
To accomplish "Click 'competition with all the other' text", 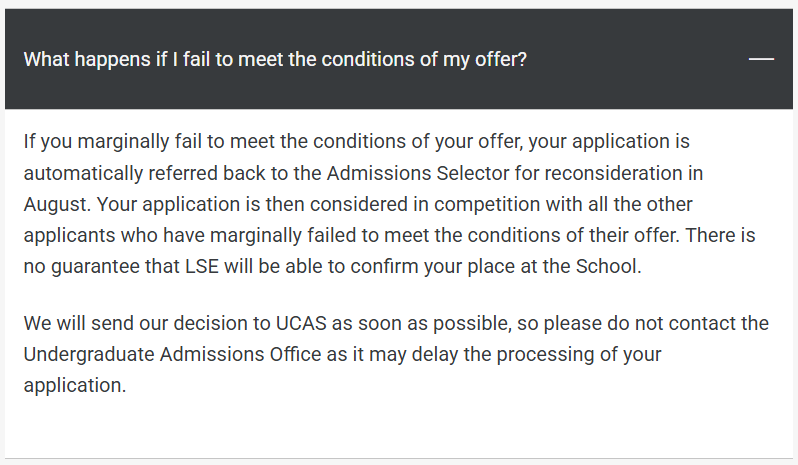I will click(563, 205).
